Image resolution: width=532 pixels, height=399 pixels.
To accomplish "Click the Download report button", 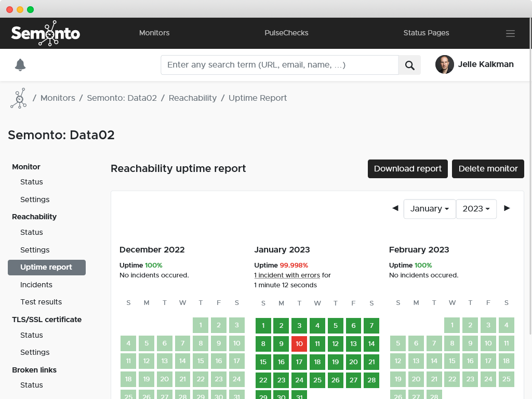I will click(407, 169).
